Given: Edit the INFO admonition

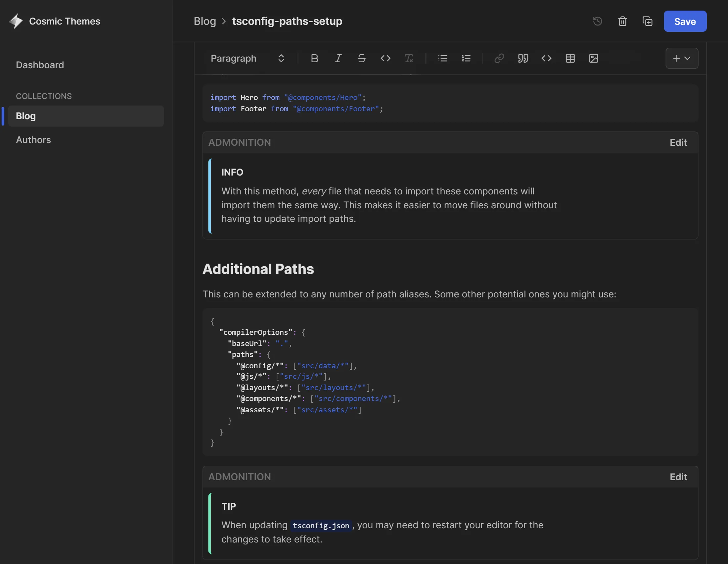Looking at the screenshot, I should tap(678, 142).
